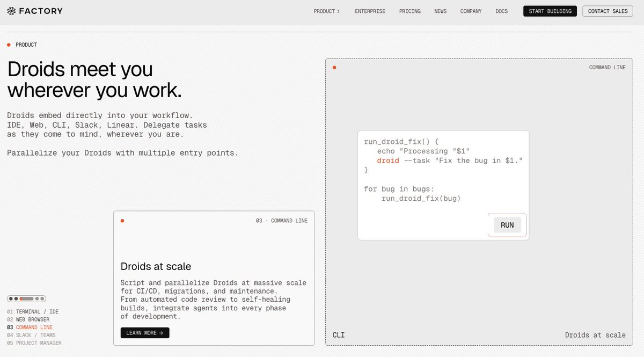Click the fourth carousel indicator dot

[37, 298]
